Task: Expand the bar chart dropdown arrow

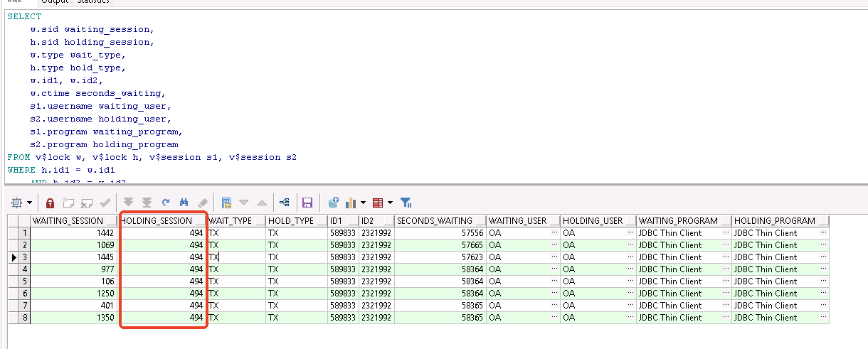Action: (x=364, y=203)
